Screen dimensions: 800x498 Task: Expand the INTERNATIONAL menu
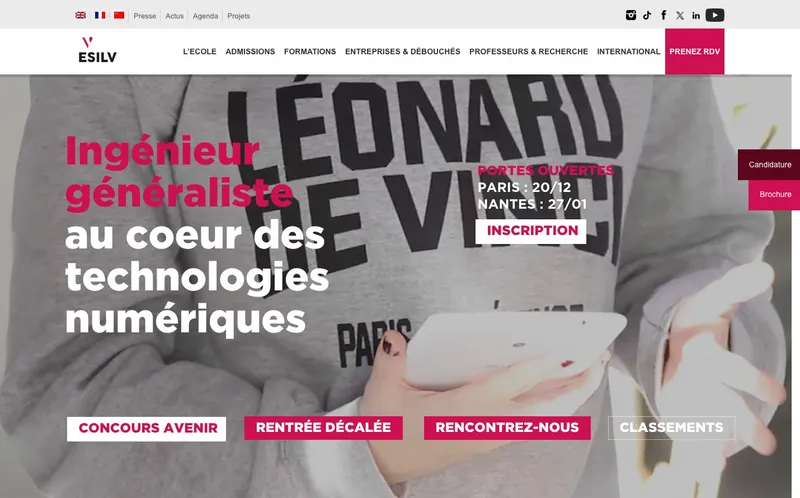coord(629,52)
